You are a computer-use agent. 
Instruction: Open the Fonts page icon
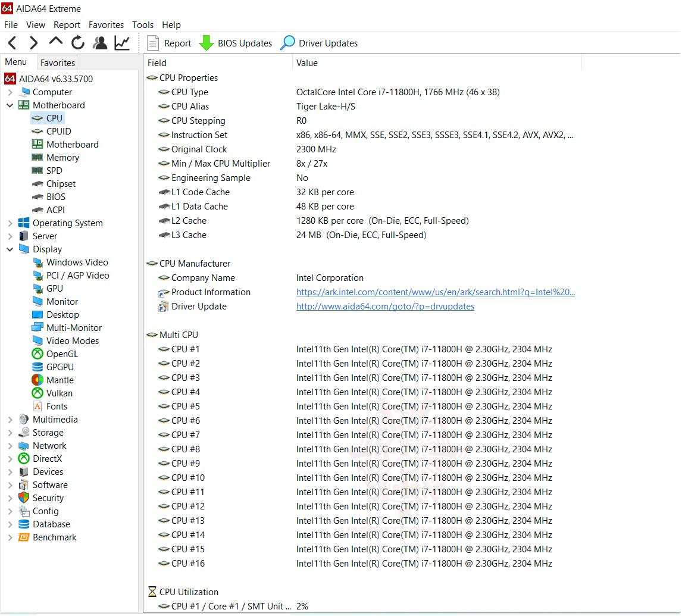point(38,407)
